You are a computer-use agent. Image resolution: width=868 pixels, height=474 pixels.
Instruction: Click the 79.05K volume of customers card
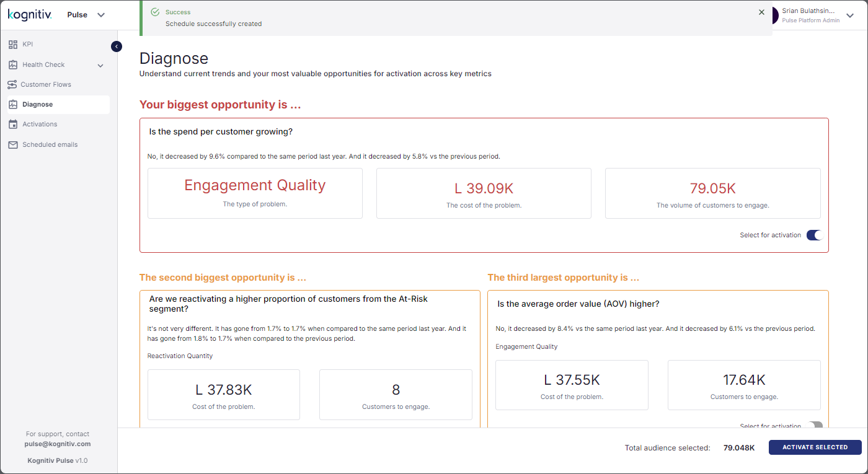(x=713, y=193)
